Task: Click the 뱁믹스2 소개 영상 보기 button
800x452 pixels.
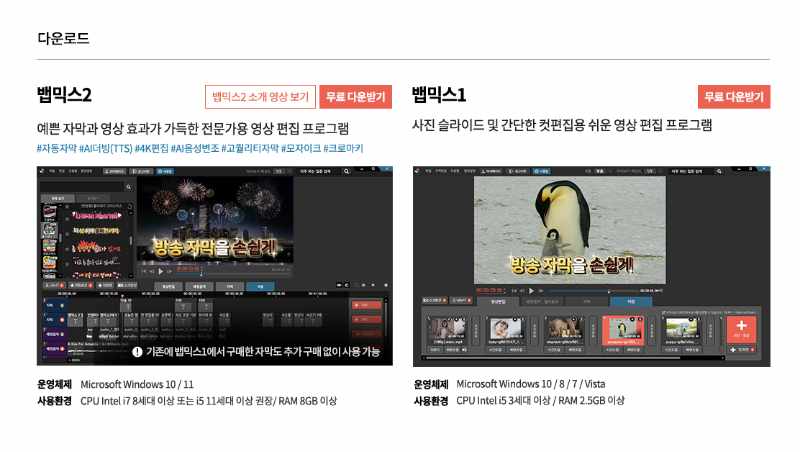Action: coord(260,96)
